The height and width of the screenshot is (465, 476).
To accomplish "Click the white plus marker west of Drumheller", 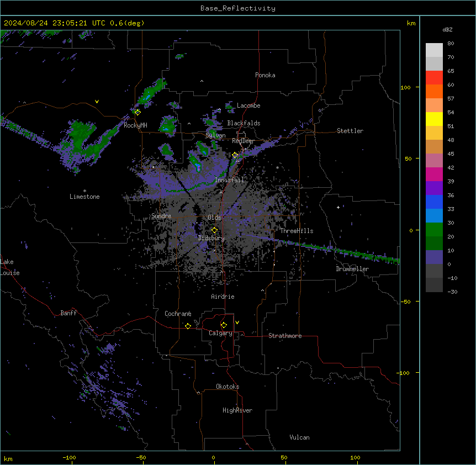I will pyautogui.click(x=338, y=207).
